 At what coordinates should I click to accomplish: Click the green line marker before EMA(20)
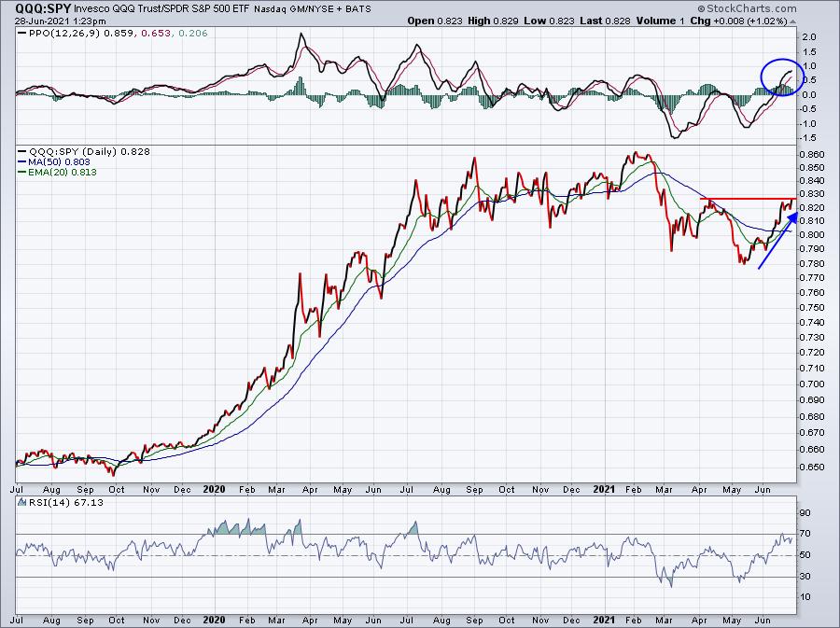(21, 173)
